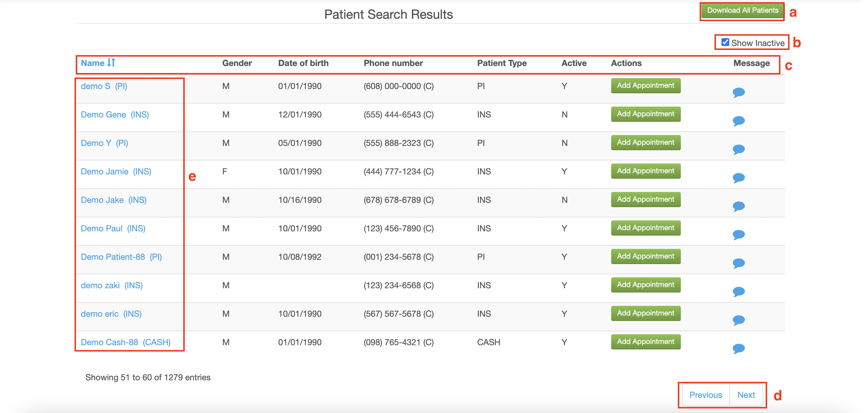This screenshot has width=868, height=413.
Task: Click the Name column header
Action: tap(93, 63)
